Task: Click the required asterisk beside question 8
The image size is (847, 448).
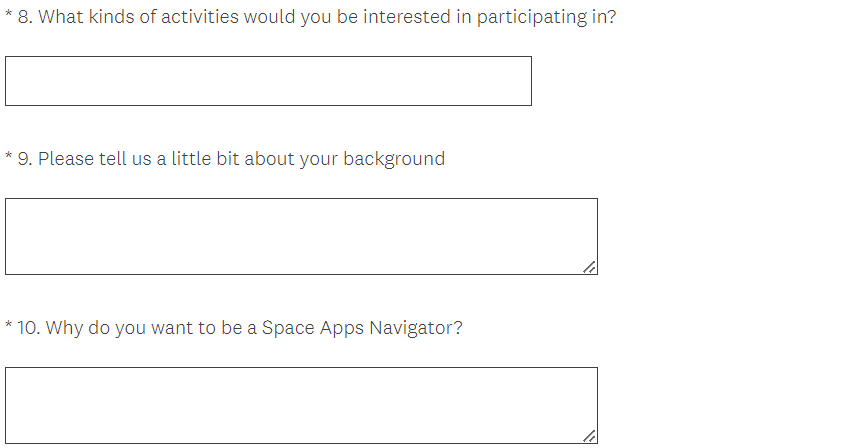Action: [x=8, y=17]
